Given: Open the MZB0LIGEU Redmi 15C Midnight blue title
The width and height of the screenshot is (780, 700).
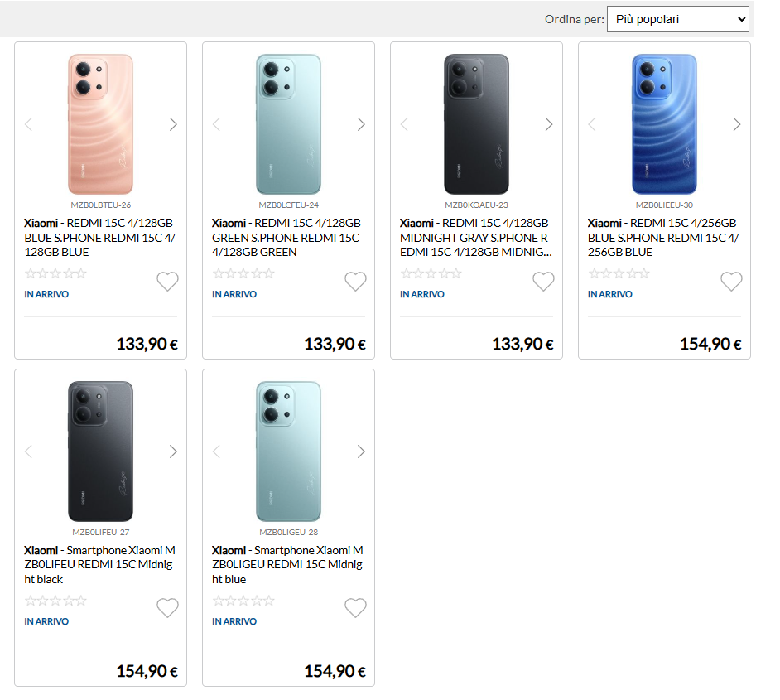Looking at the screenshot, I should [x=286, y=564].
